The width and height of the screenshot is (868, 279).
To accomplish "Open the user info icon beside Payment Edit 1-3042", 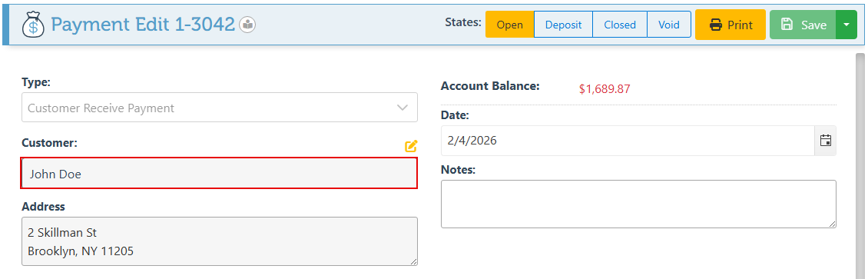I will tap(247, 25).
